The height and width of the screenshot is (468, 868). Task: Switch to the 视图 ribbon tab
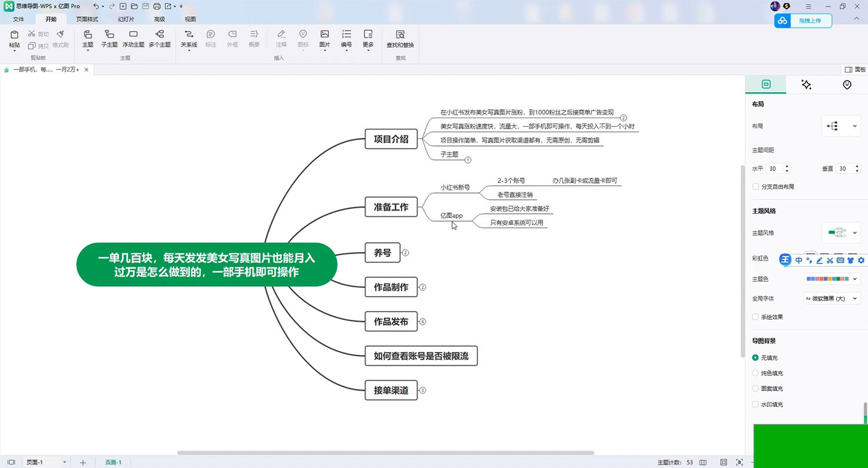coord(190,19)
